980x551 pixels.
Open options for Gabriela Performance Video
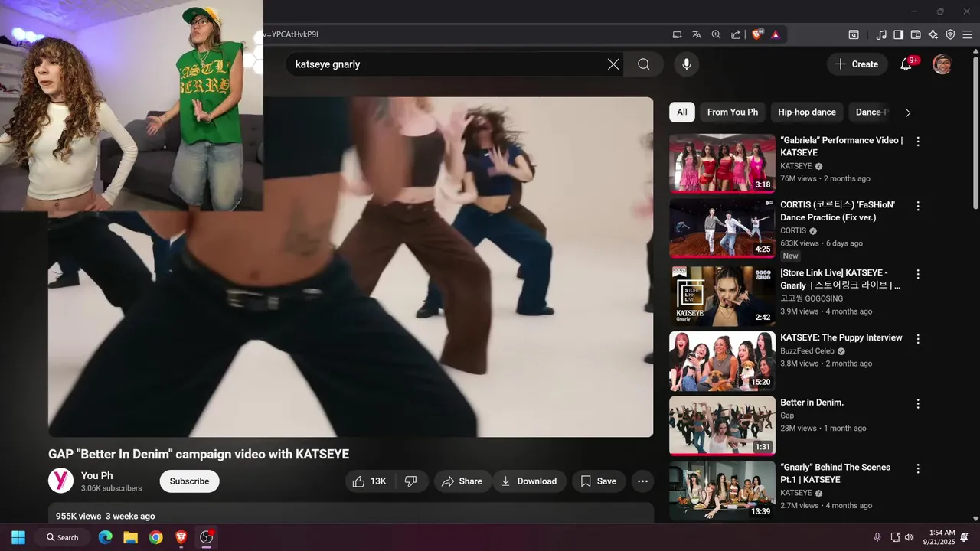point(918,142)
